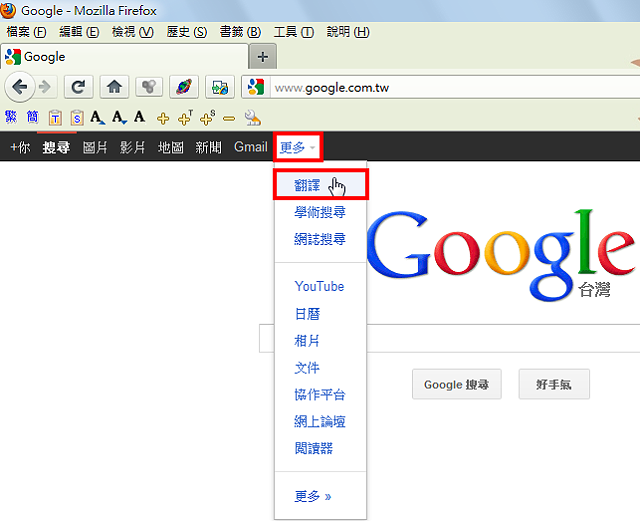
Task: Click the plain A font reset icon
Action: (x=139, y=117)
